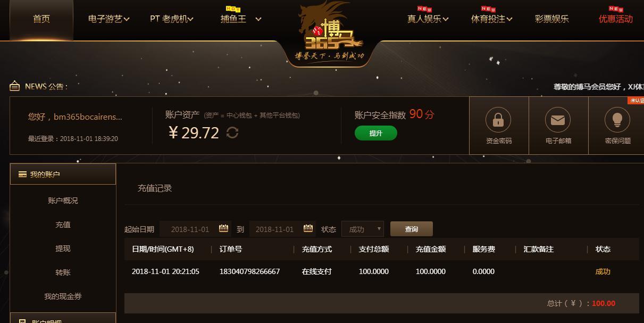The width and height of the screenshot is (644, 323).
Task: Click the NEWS 公告 announcement icon
Action: 15,86
